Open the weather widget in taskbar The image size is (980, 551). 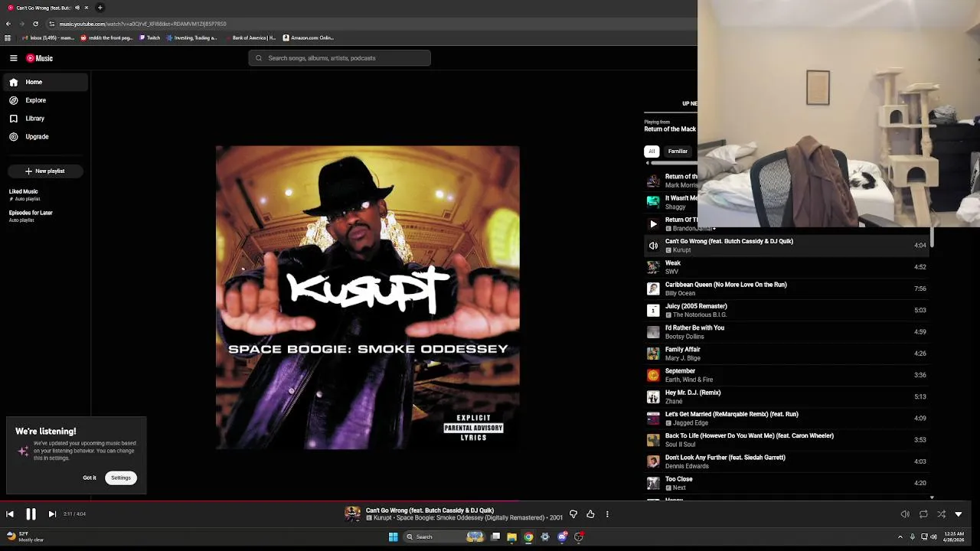coord(24,536)
